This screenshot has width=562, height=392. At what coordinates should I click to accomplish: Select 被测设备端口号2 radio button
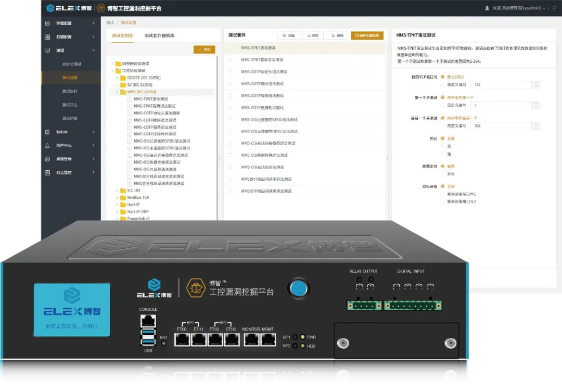(x=442, y=201)
